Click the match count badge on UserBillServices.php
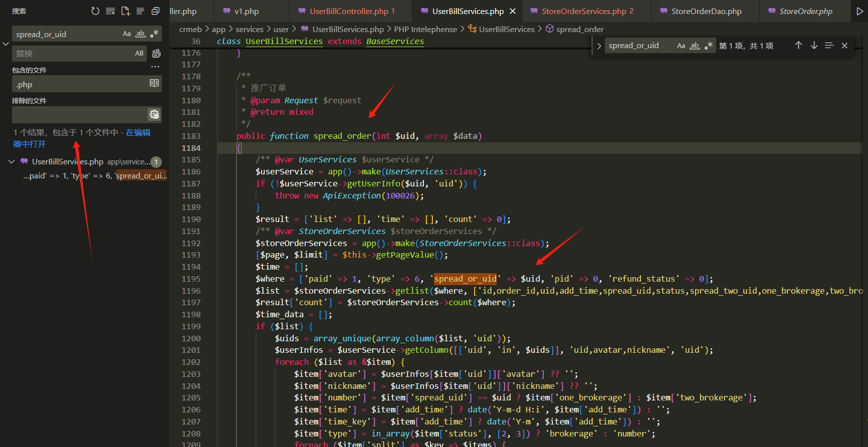The height and width of the screenshot is (447, 868). pos(156,162)
